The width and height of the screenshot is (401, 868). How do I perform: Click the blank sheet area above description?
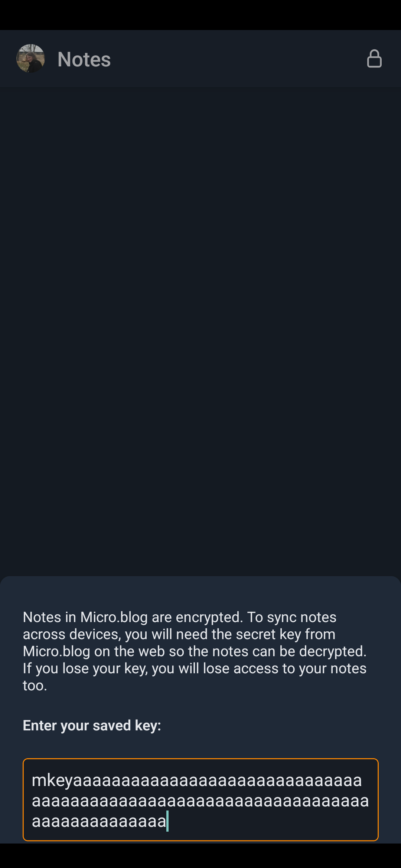(200, 593)
